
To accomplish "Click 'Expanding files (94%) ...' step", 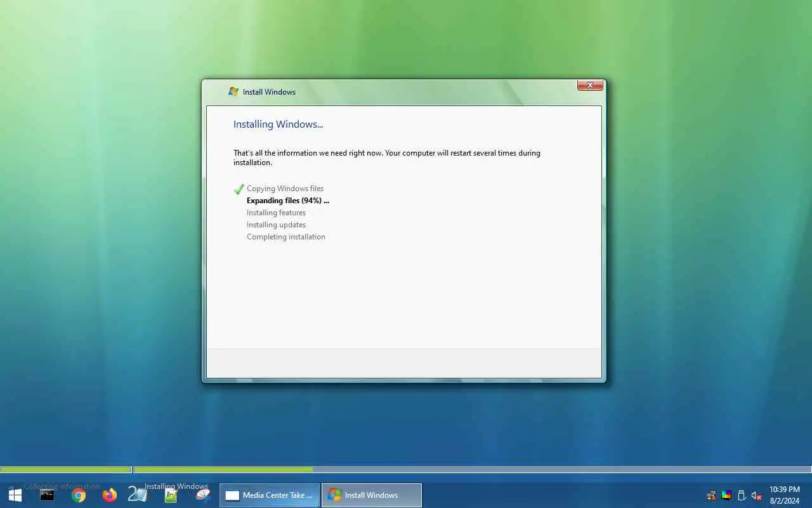I will pos(288,201).
